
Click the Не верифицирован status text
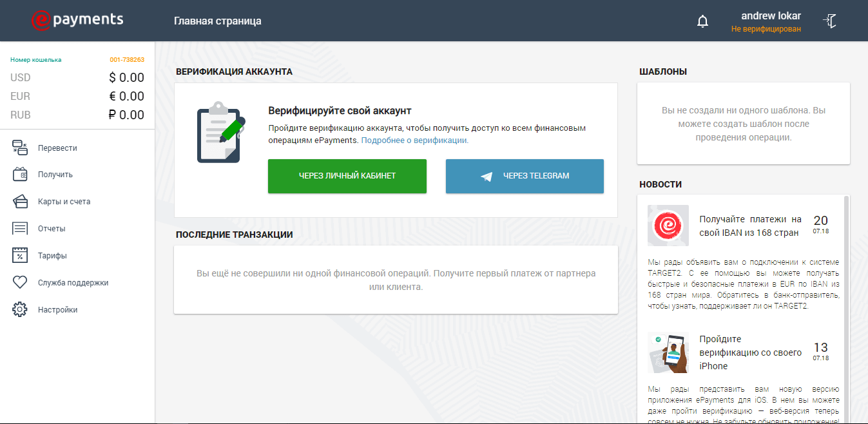tap(766, 29)
